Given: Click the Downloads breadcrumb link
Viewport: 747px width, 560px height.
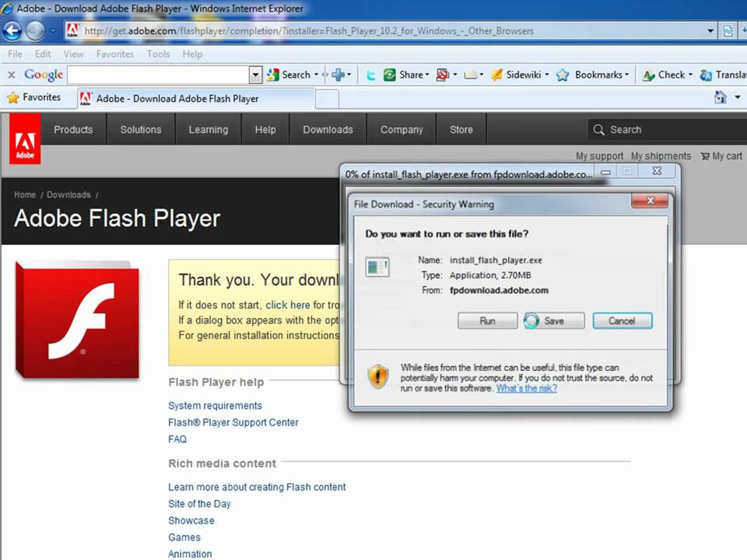Looking at the screenshot, I should click(x=68, y=194).
